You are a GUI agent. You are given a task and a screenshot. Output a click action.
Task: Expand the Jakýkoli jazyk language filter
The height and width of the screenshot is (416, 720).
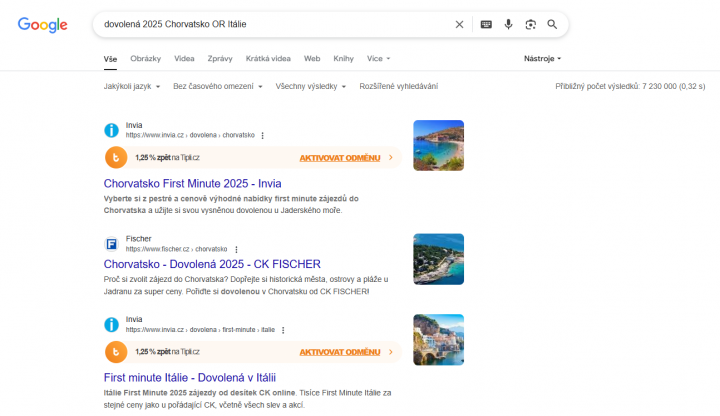click(132, 86)
